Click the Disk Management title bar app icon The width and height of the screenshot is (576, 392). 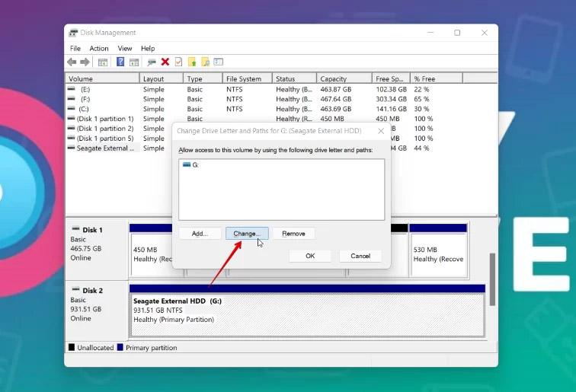coord(73,33)
